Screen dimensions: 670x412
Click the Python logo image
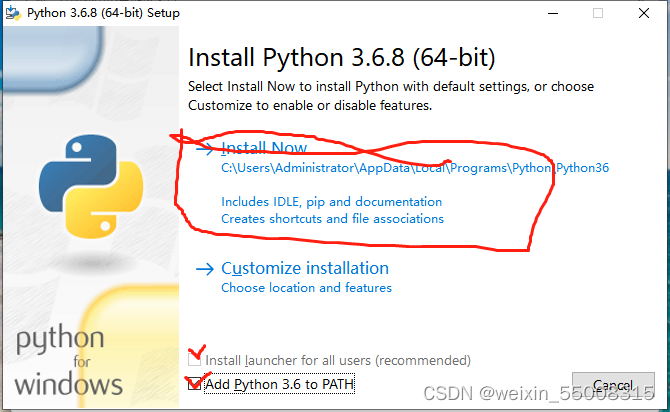click(x=91, y=186)
